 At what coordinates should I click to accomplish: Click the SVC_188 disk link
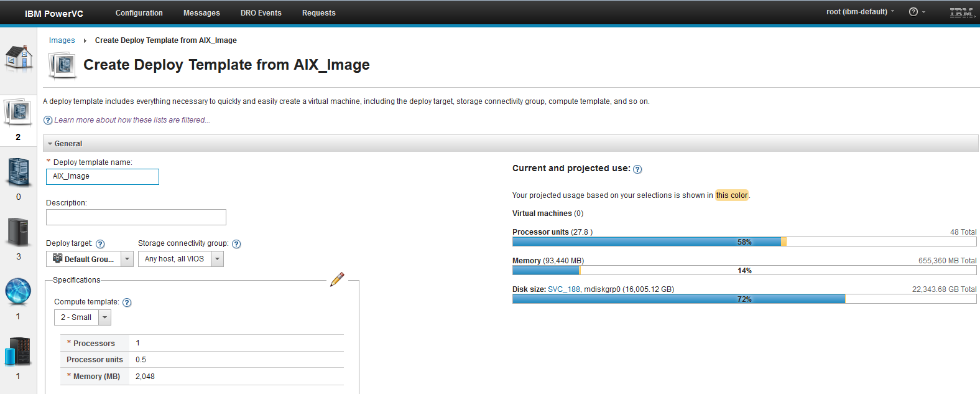[564, 289]
